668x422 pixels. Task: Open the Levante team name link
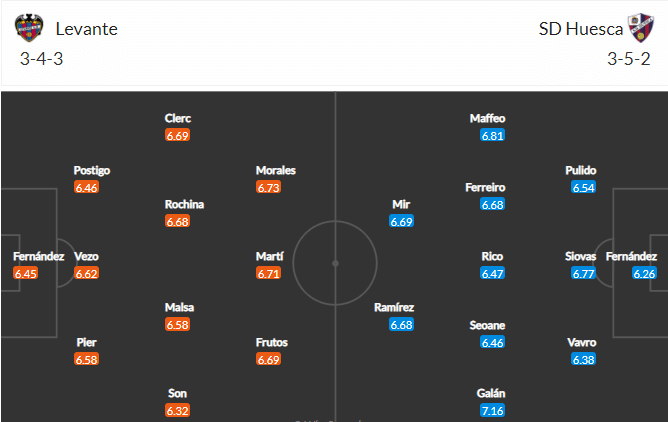(86, 29)
